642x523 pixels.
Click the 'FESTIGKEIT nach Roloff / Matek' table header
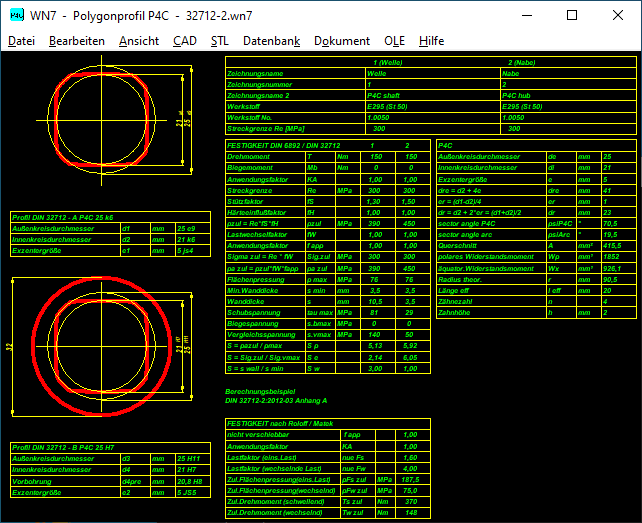[278, 424]
